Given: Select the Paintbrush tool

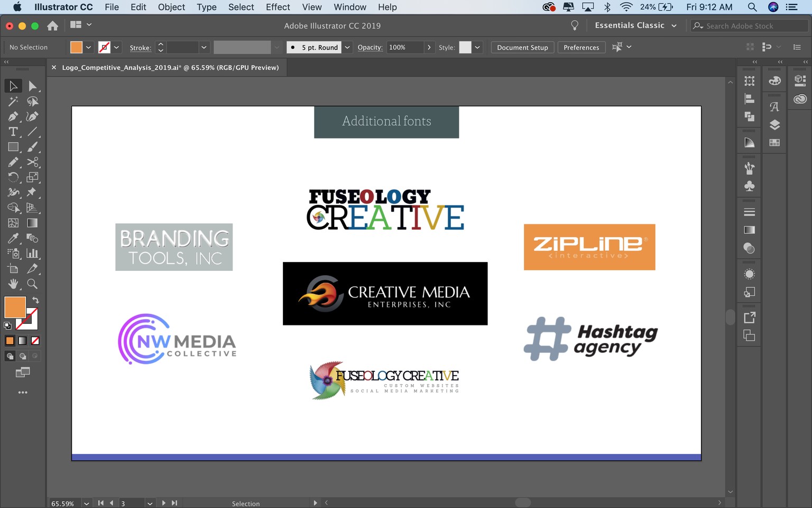Looking at the screenshot, I should pos(33,147).
